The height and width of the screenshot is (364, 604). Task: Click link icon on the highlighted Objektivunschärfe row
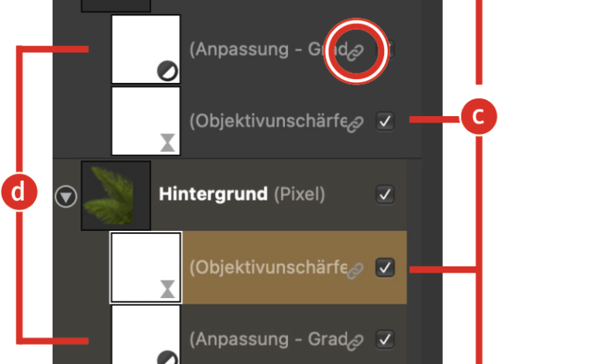coord(355,270)
